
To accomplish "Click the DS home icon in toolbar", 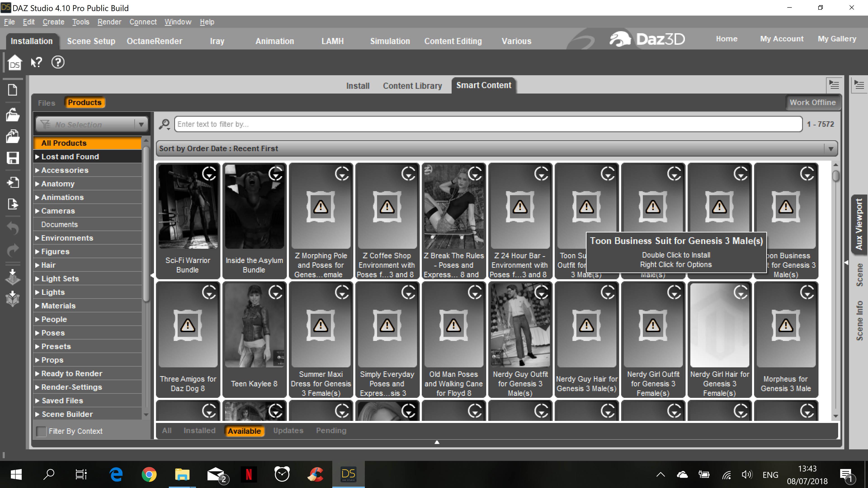I will pos(14,63).
